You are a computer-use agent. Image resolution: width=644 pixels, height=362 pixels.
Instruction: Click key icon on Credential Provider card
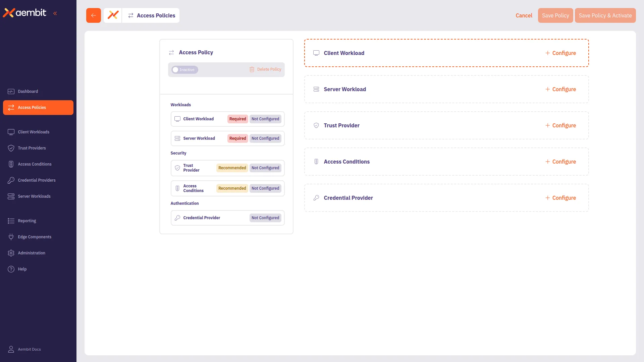click(316, 198)
